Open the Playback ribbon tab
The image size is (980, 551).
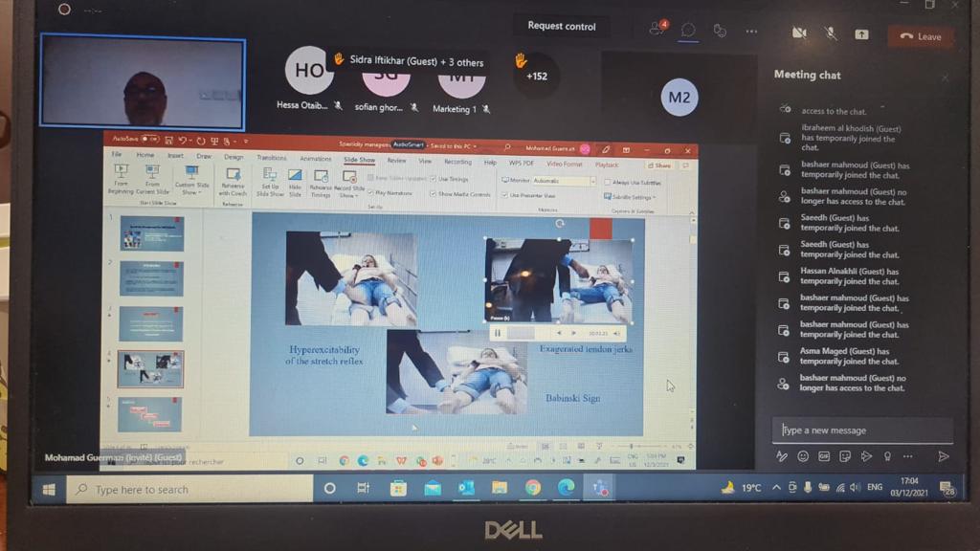[607, 165]
